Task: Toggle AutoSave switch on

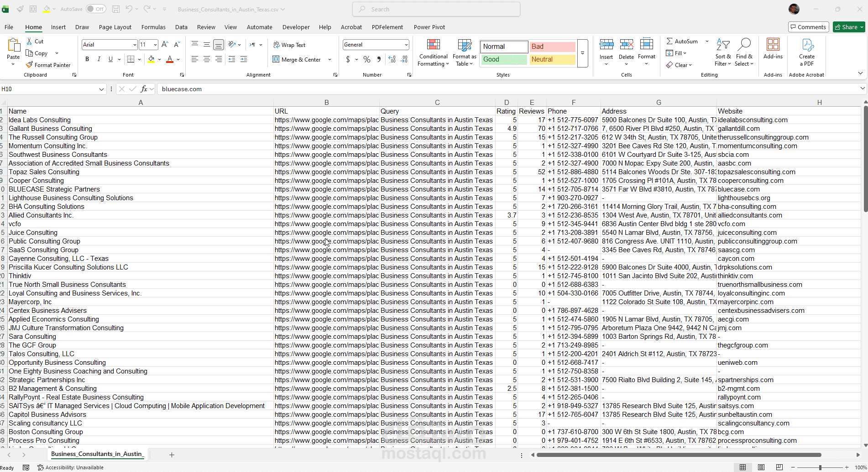Action: (x=96, y=9)
